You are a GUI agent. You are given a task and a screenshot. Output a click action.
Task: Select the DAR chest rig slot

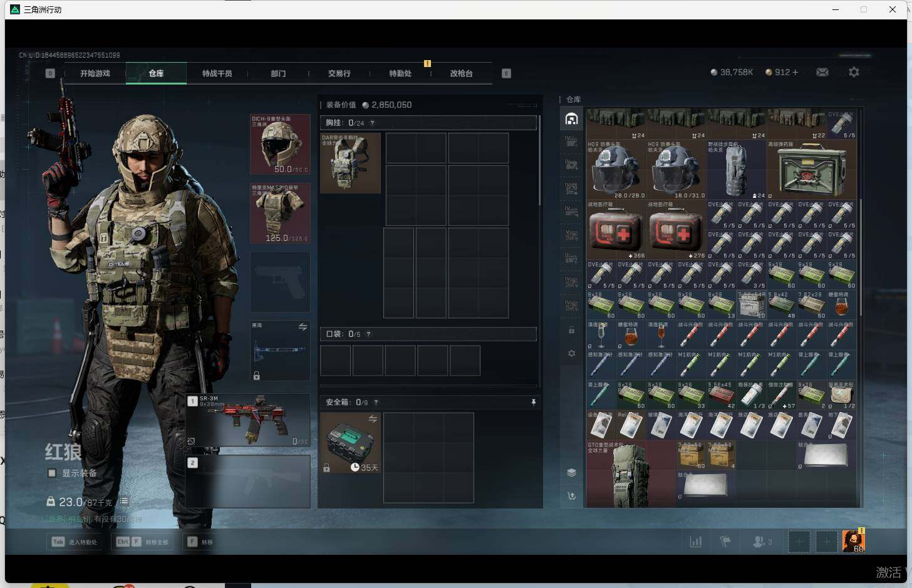click(350, 163)
